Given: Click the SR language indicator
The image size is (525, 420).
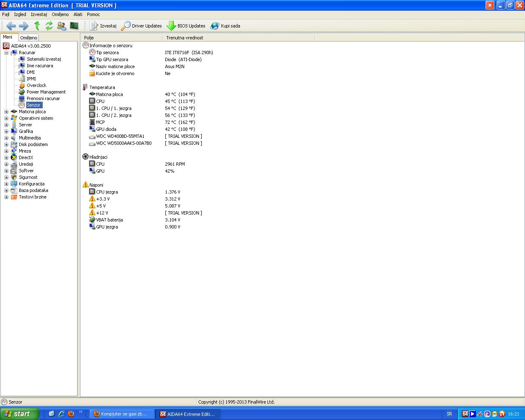Looking at the screenshot, I should (x=449, y=414).
